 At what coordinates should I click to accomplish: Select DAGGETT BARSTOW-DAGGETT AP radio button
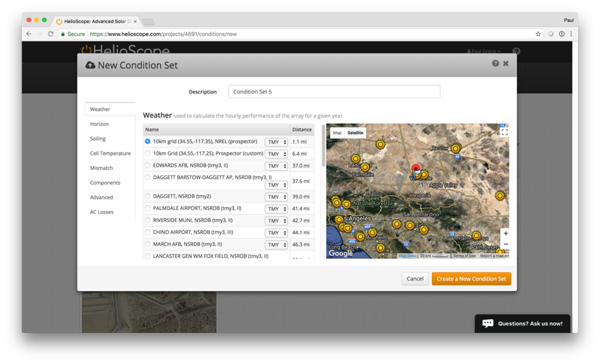coord(148,177)
